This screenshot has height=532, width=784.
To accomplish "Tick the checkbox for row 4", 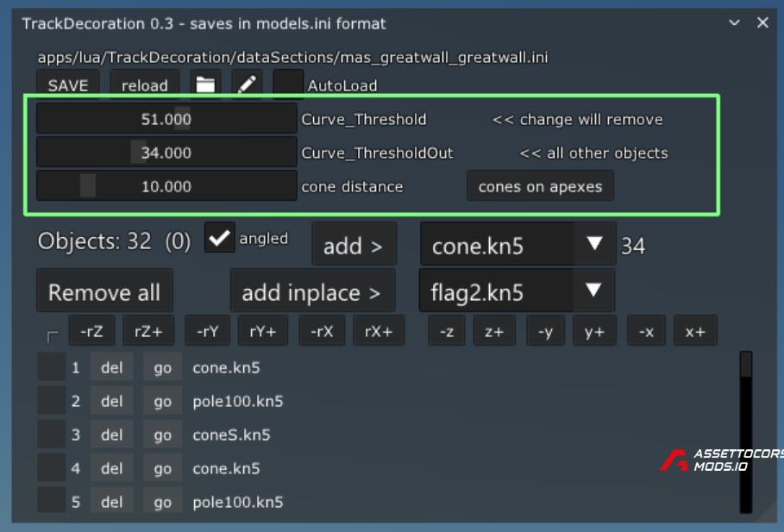I will point(52,468).
